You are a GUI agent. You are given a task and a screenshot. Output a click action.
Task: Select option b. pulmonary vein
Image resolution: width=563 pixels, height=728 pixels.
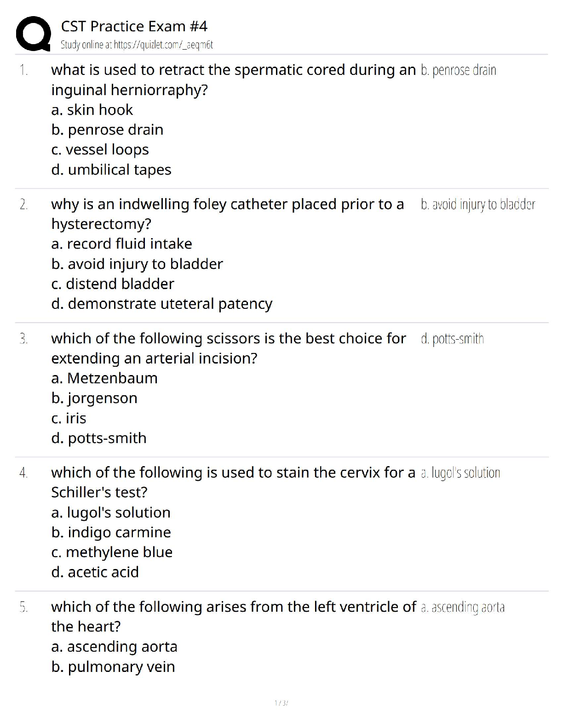tap(113, 667)
